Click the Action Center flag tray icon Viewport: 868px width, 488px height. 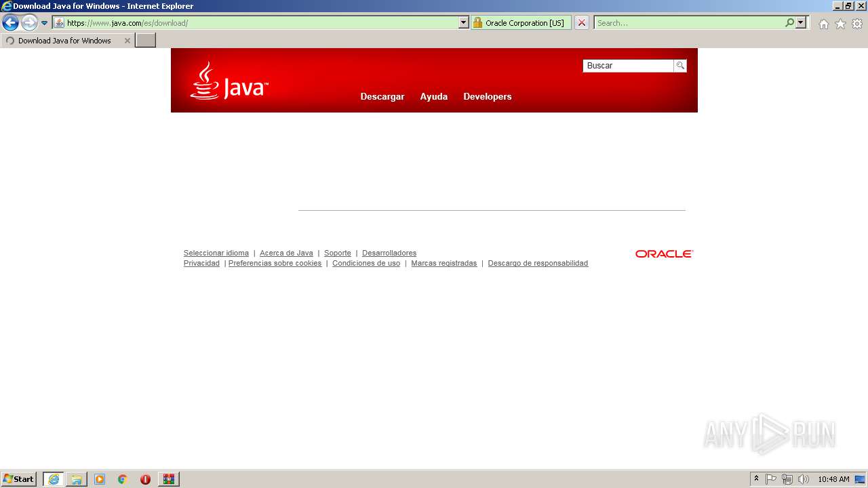[x=771, y=479]
